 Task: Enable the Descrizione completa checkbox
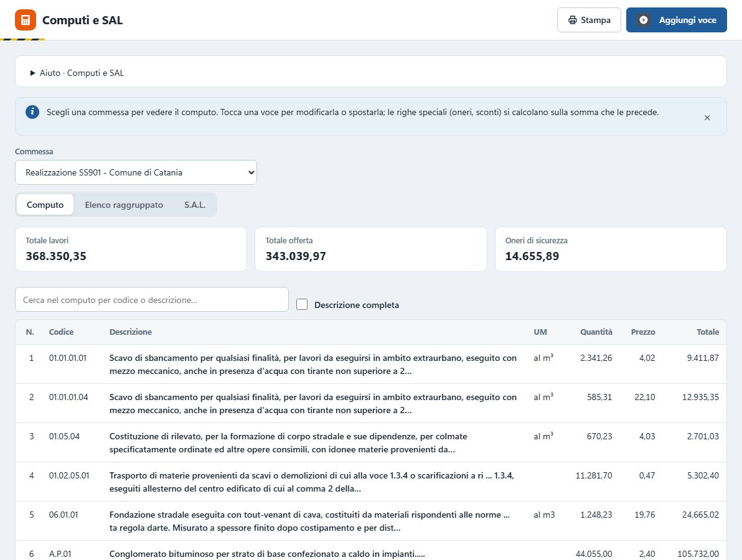[302, 304]
